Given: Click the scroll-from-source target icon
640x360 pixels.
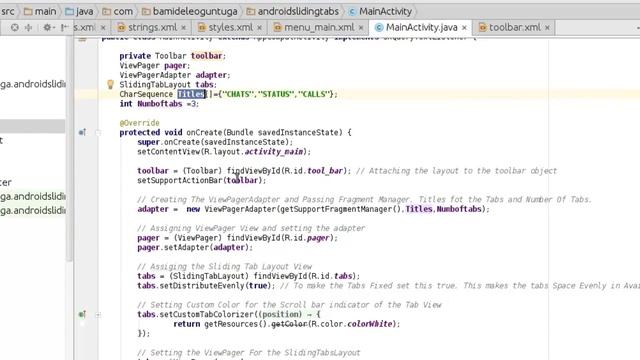Looking at the screenshot, I should coord(15,27).
